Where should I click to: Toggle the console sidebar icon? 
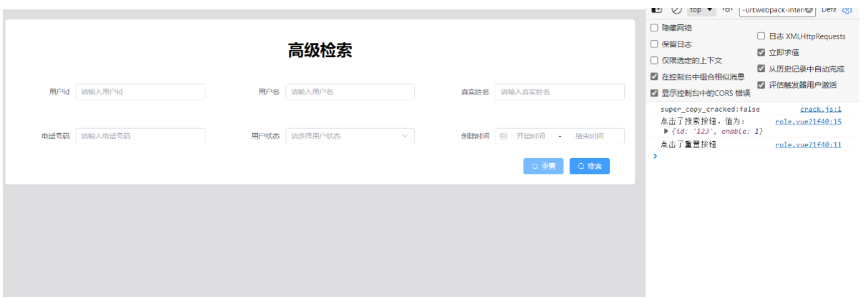click(x=657, y=9)
